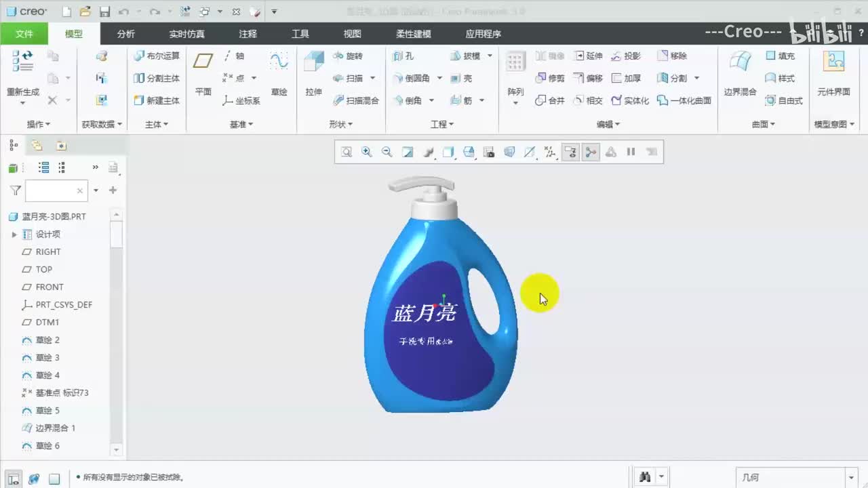Screen dimensions: 868x488
Task: Click the Trim (修剪) tool
Action: [550, 79]
